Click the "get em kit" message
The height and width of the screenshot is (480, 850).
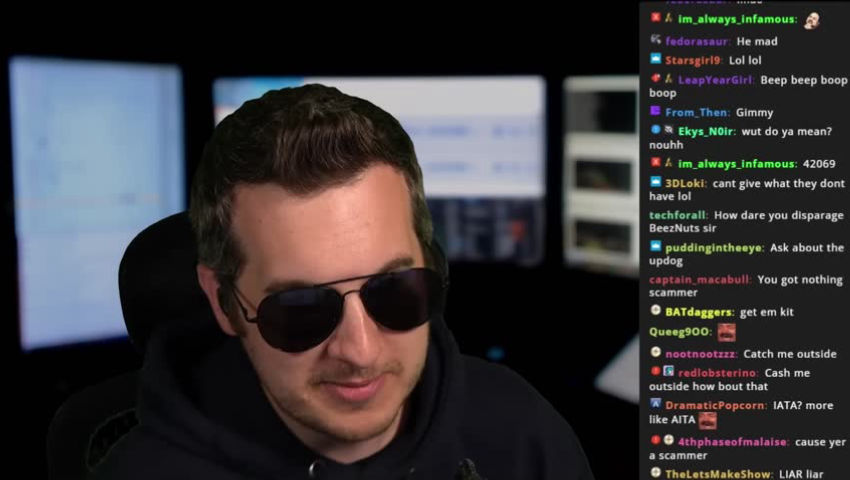coord(767,312)
